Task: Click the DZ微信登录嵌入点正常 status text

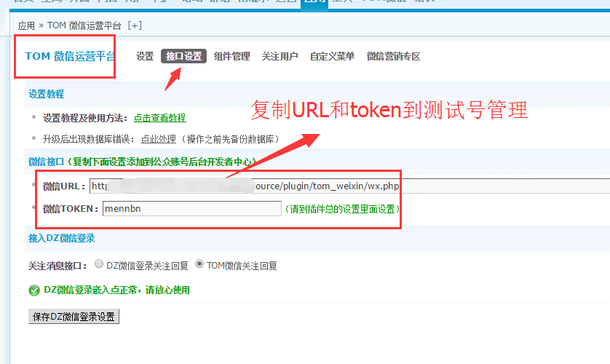Action: (116, 290)
